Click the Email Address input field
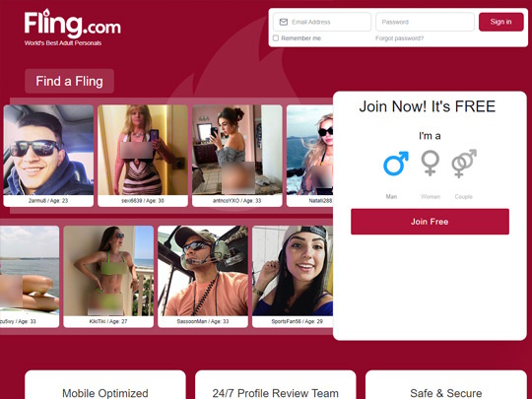Image resolution: width=532 pixels, height=399 pixels. (x=322, y=22)
